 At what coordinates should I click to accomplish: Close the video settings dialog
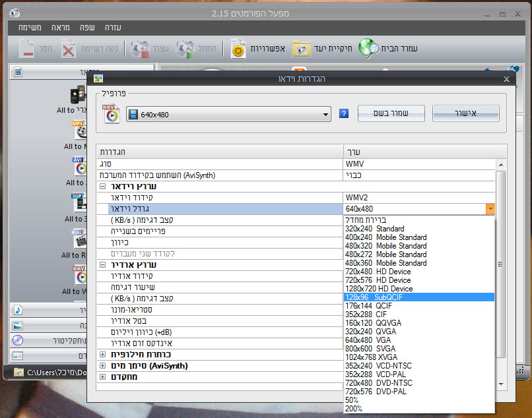pyautogui.click(x=506, y=79)
